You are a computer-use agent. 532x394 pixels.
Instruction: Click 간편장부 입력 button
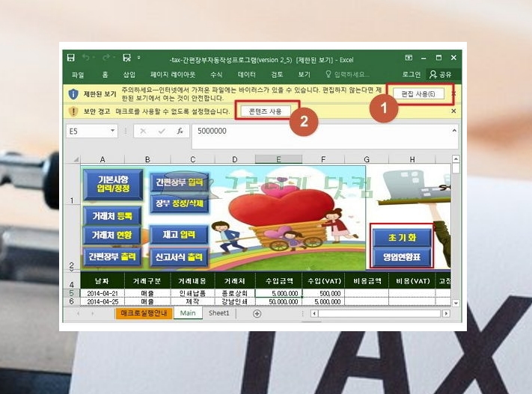[179, 182]
